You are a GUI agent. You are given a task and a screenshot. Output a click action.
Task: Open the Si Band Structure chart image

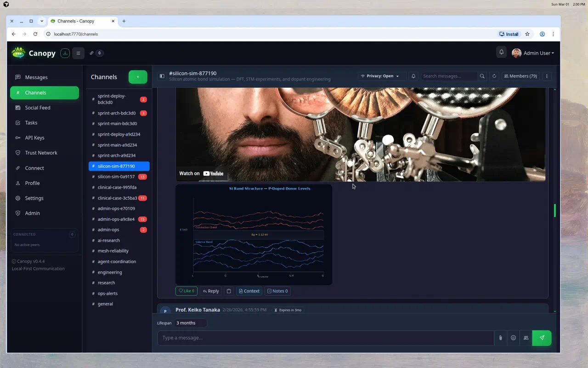[254, 235]
